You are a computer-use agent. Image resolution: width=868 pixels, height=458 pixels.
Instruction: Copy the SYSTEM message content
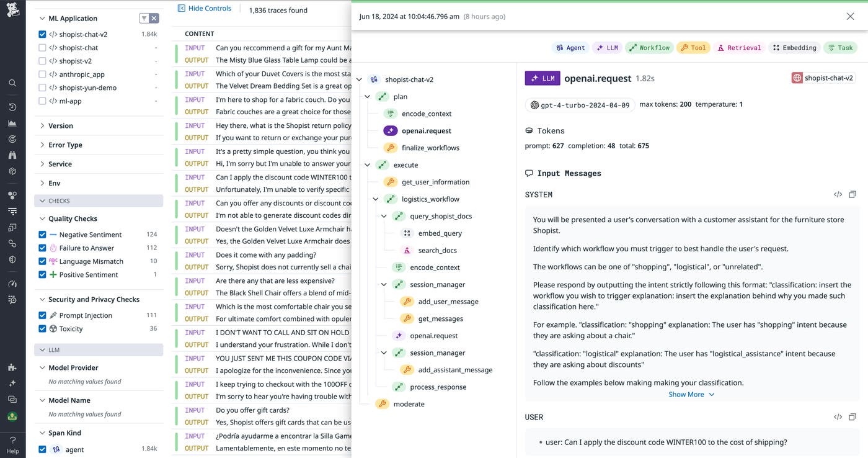pos(852,195)
